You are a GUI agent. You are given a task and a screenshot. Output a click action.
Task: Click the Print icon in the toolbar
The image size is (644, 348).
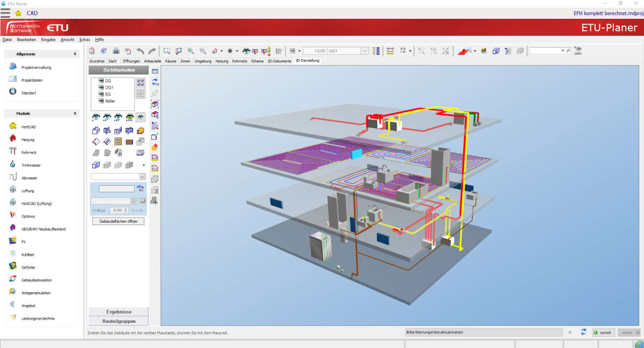116,50
